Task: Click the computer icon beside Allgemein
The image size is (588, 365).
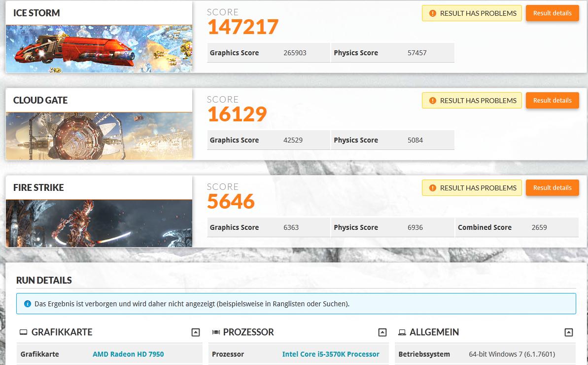Action: [x=402, y=332]
